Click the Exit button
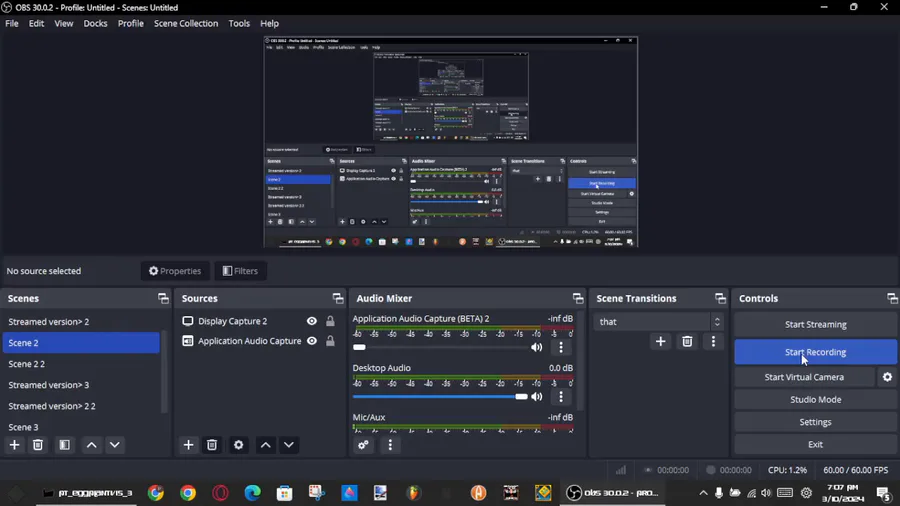The height and width of the screenshot is (506, 900). (816, 444)
